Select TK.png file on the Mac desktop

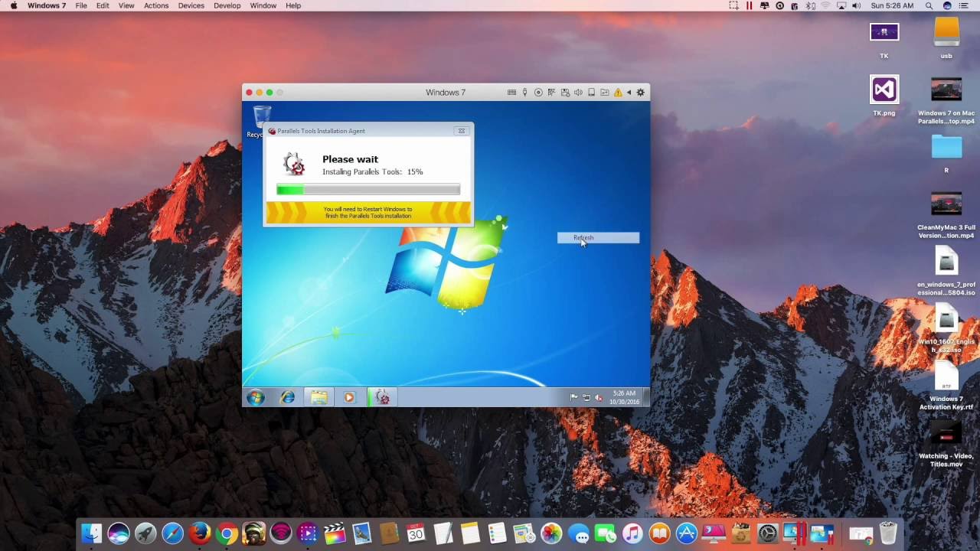pos(884,96)
